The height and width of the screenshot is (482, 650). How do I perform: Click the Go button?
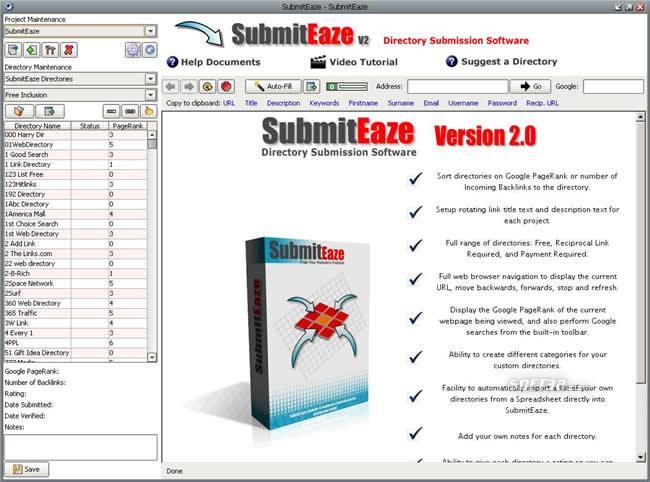[x=530, y=86]
